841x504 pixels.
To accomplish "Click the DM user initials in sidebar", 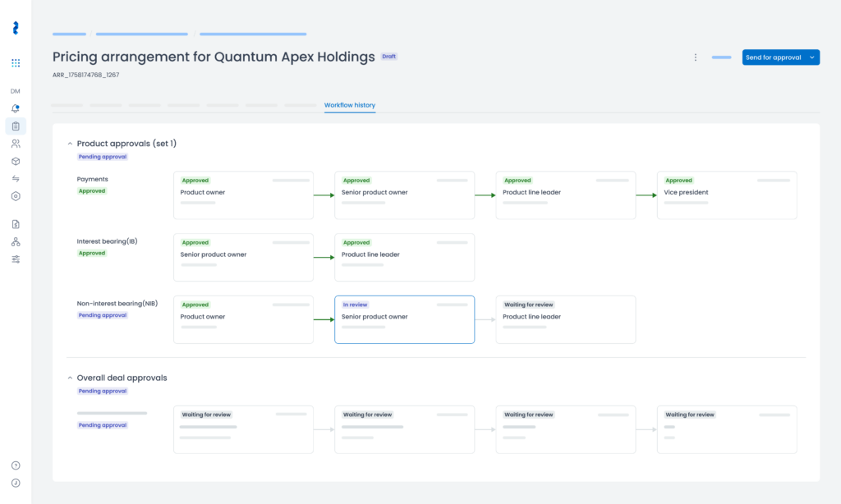I will 16,91.
